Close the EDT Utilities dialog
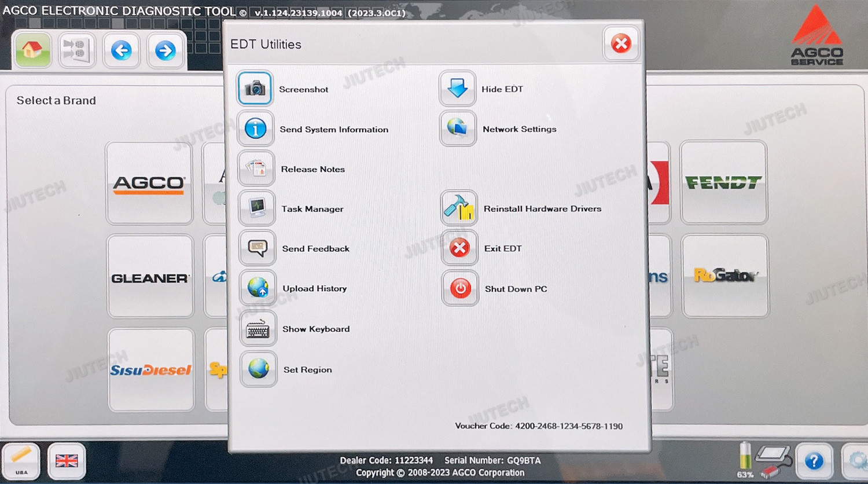 (x=621, y=43)
